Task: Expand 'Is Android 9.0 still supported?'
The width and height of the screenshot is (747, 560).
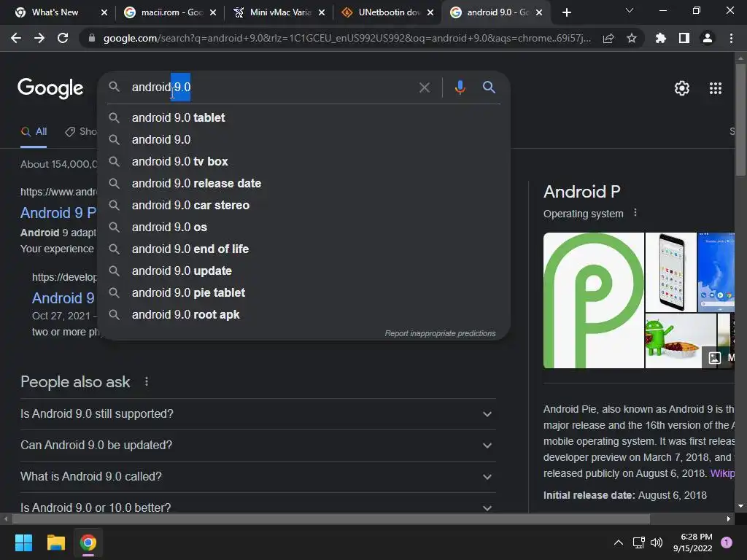Action: [x=258, y=414]
